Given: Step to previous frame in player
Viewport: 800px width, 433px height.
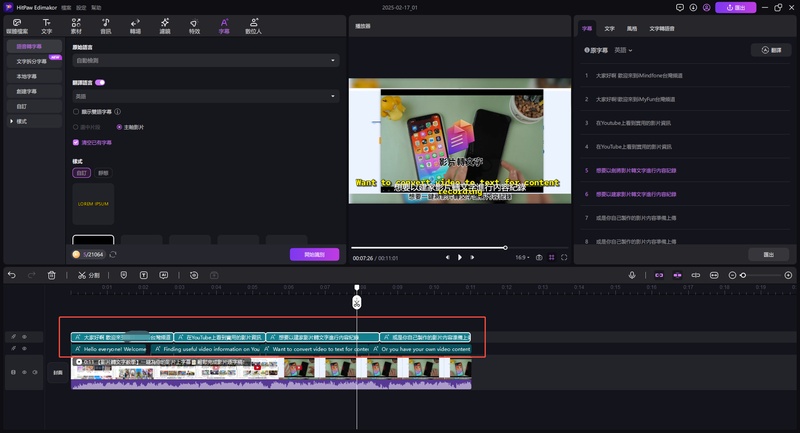Looking at the screenshot, I should [x=447, y=258].
